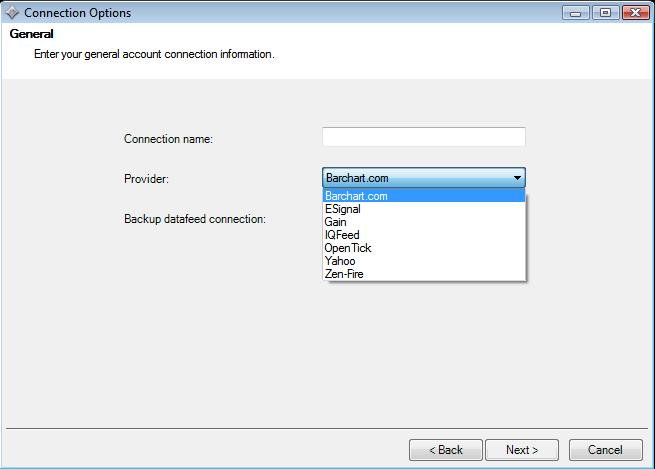
Task: Select Yahoo as the data provider
Action: point(424,261)
